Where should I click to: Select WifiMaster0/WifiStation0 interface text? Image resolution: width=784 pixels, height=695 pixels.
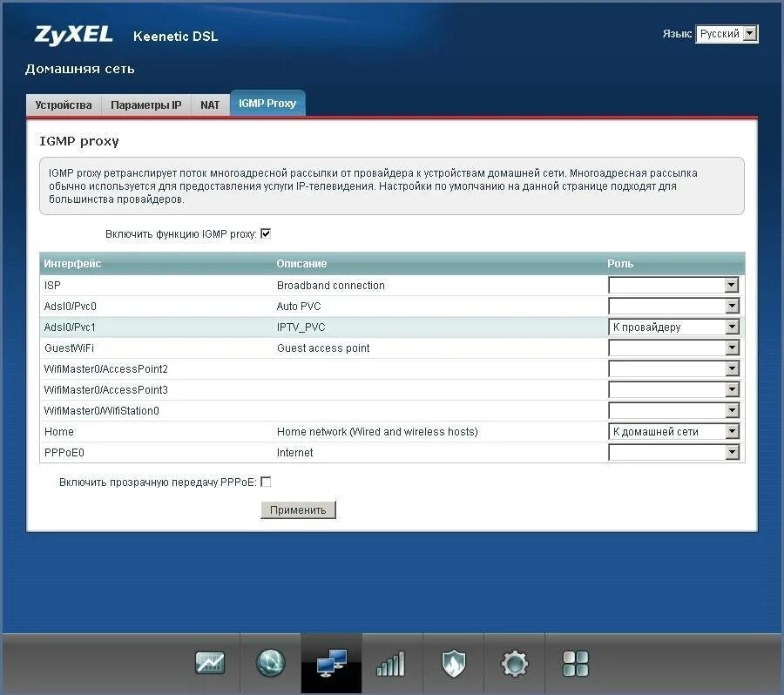pyautogui.click(x=102, y=410)
